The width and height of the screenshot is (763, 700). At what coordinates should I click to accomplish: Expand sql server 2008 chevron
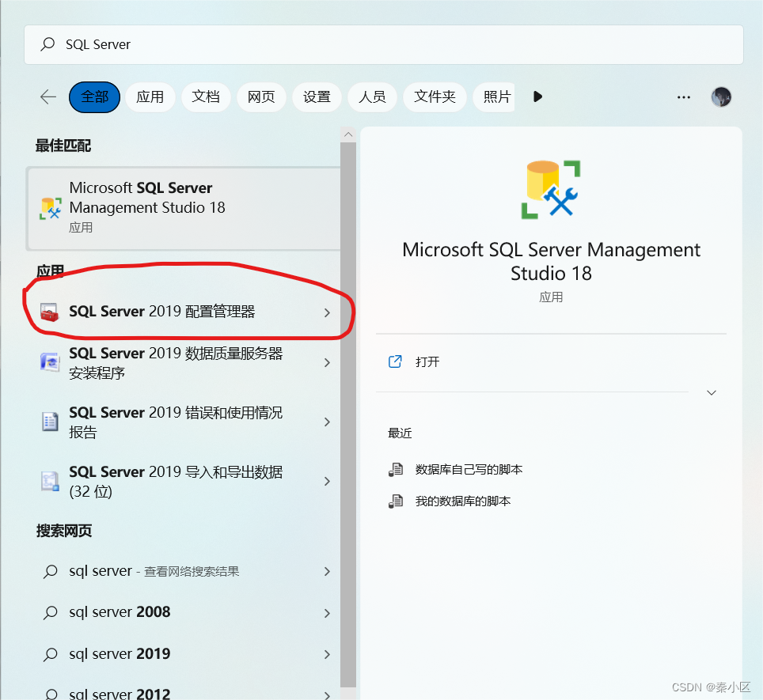[x=327, y=613]
